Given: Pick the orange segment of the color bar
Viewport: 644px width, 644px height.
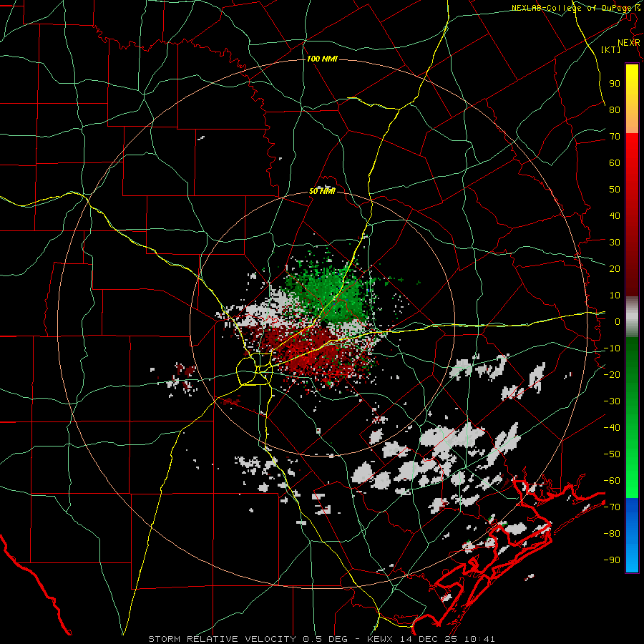Looking at the screenshot, I should (632, 121).
